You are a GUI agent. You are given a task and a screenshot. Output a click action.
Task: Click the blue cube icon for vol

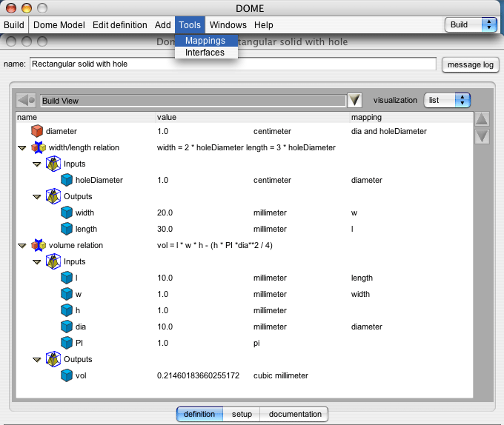(x=67, y=375)
